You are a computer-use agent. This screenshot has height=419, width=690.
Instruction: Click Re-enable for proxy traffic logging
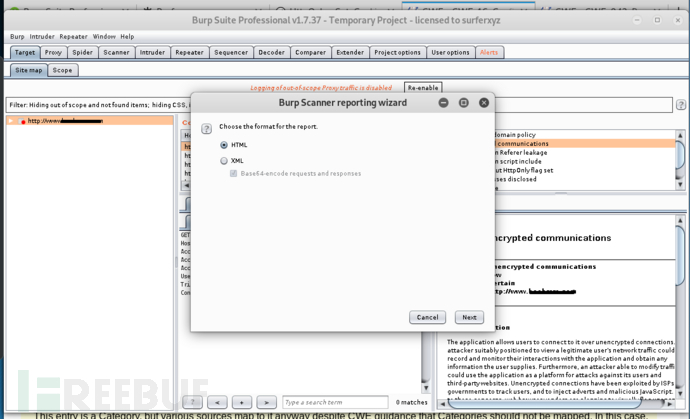[422, 88]
